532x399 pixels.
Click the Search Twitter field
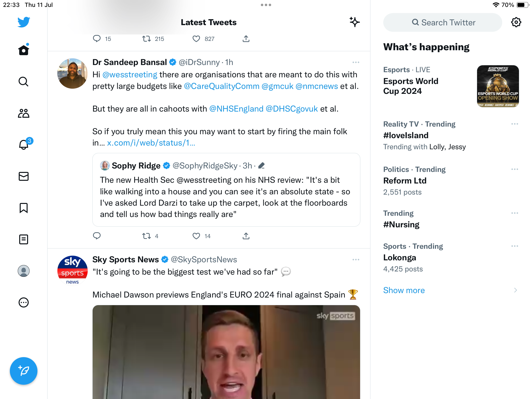pos(443,22)
